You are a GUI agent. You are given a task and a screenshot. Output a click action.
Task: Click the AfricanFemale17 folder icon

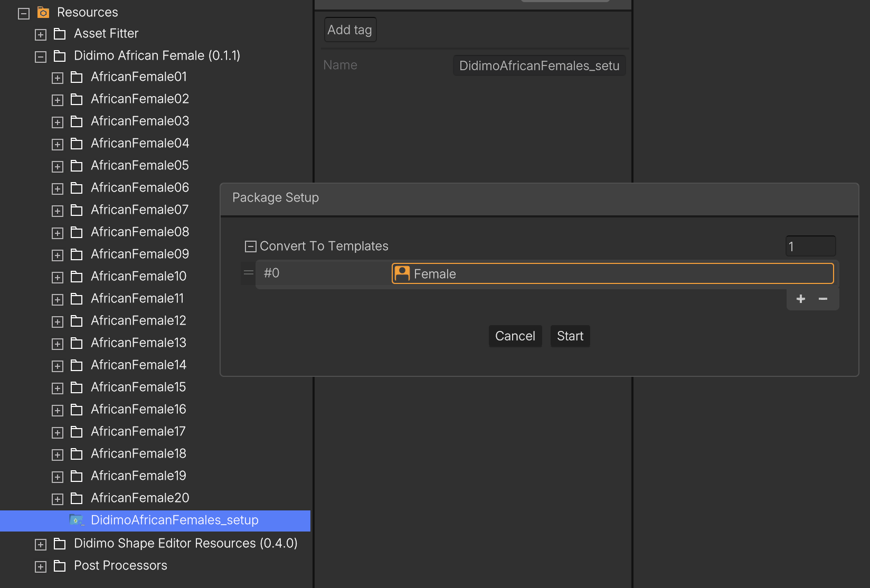[77, 432]
